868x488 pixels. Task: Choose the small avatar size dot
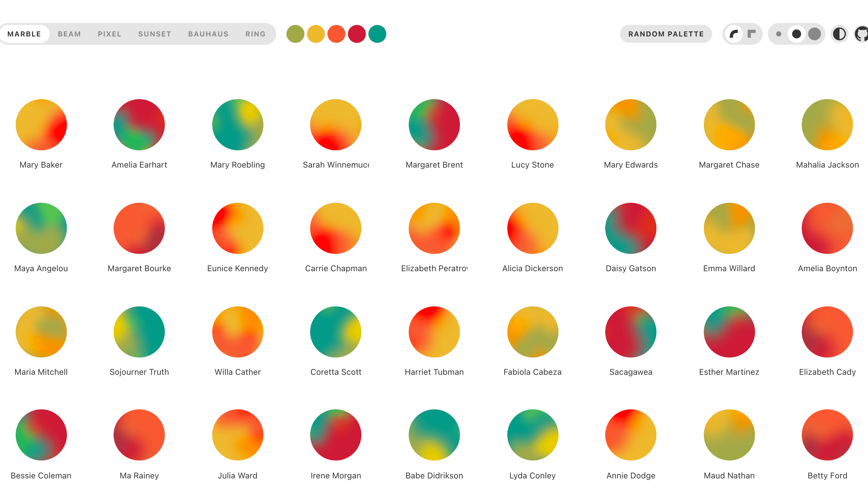[x=779, y=34]
